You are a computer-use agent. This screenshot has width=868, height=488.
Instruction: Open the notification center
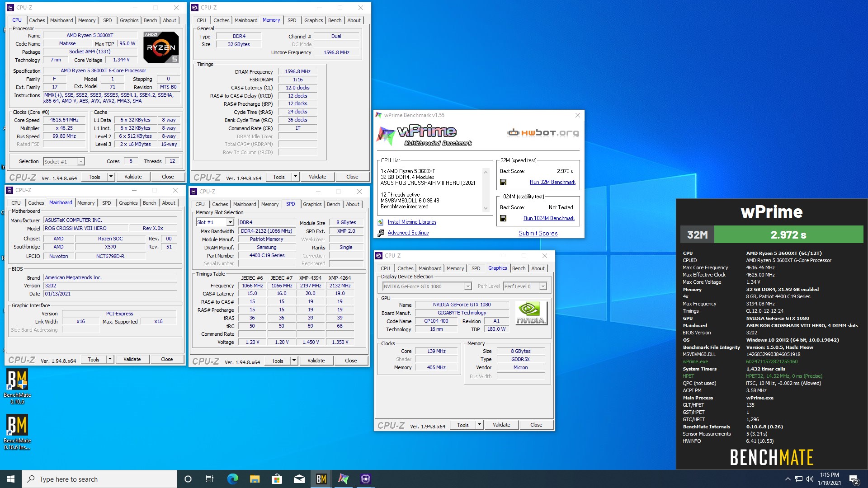click(x=854, y=479)
